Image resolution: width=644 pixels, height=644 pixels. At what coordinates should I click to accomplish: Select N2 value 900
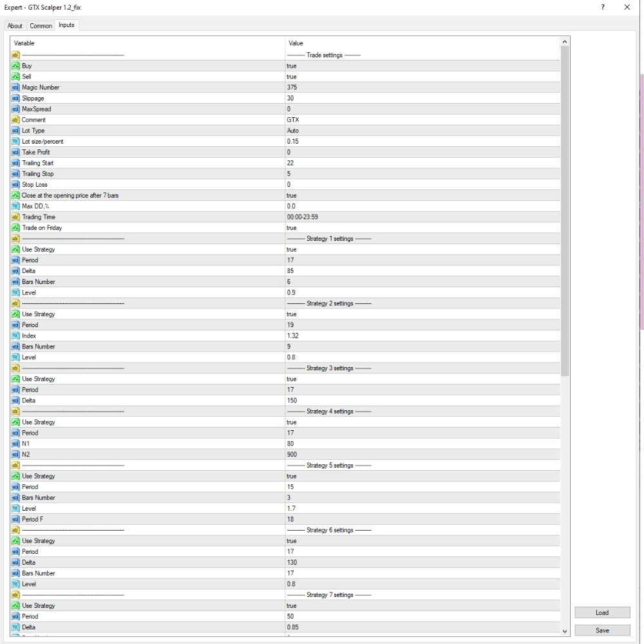[292, 455]
